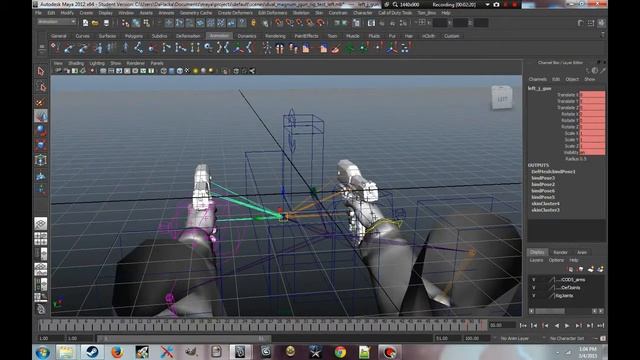
Task: Click the lock selection status line icon
Action: tap(253, 23)
